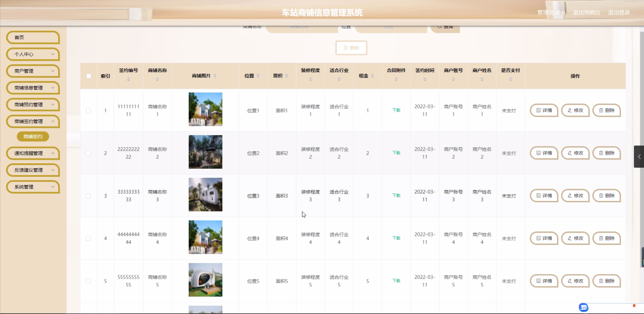Viewport: 644px width, 314px height.
Task: Download the contract attachment in row 2
Action: (396, 153)
